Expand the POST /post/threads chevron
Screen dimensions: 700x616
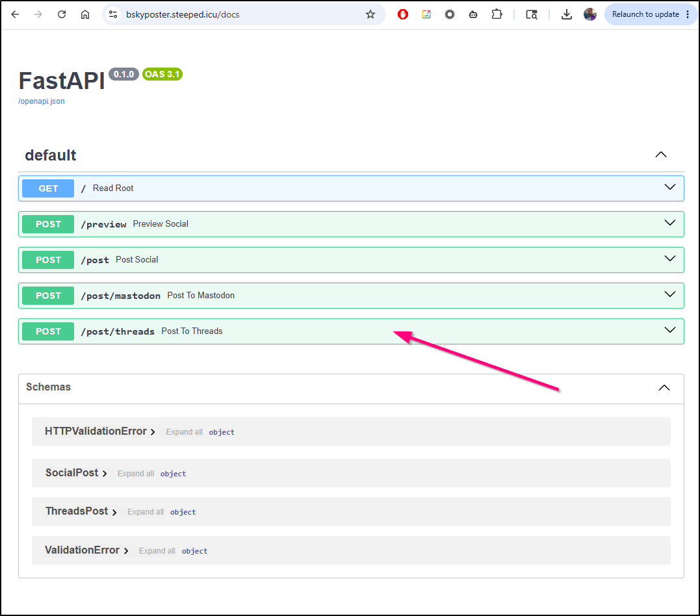pyautogui.click(x=669, y=330)
